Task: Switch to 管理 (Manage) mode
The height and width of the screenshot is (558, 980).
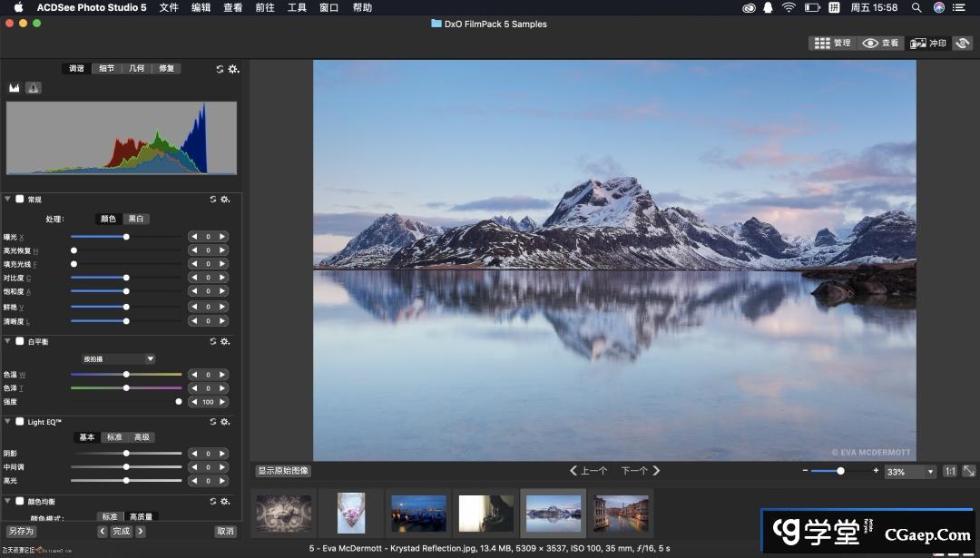Action: pyautogui.click(x=833, y=43)
